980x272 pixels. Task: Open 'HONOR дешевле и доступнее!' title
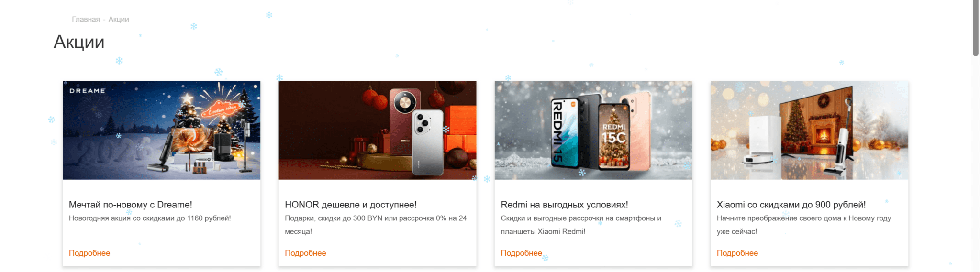(x=351, y=205)
